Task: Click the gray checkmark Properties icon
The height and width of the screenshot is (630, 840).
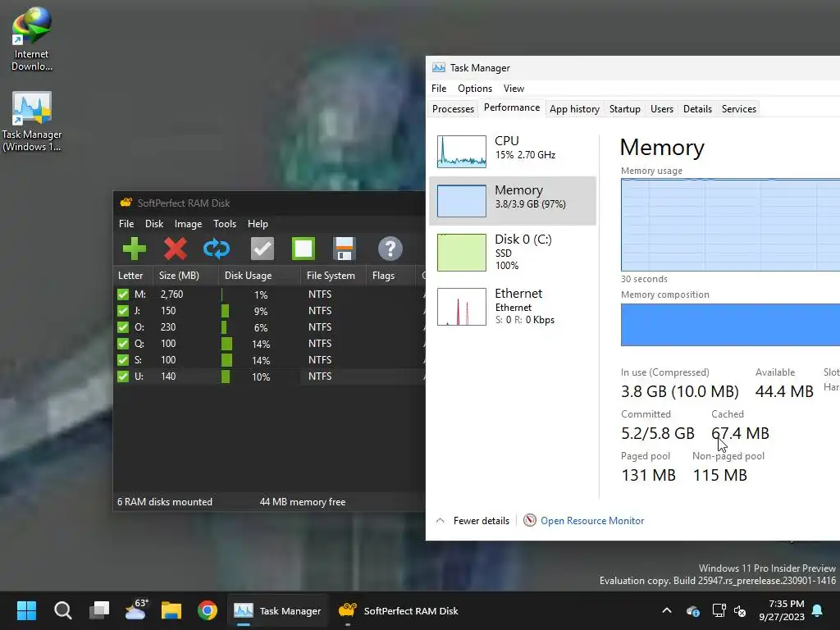Action: 262,249
